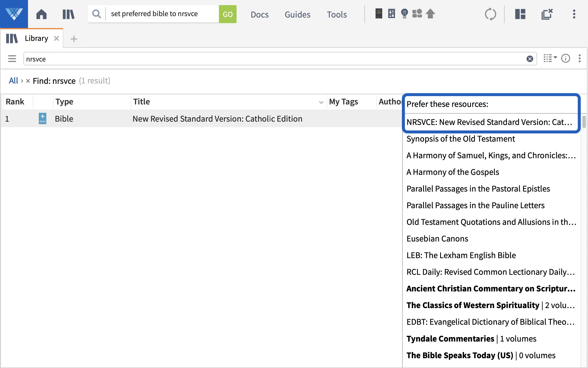This screenshot has height=368, width=588.
Task: Select Synopsis of the Old Testament
Action: (x=460, y=139)
